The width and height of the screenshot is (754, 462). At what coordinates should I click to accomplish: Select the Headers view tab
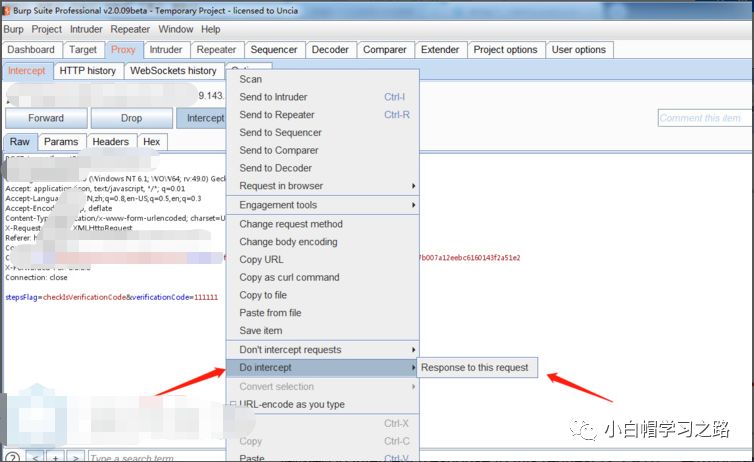tap(111, 142)
